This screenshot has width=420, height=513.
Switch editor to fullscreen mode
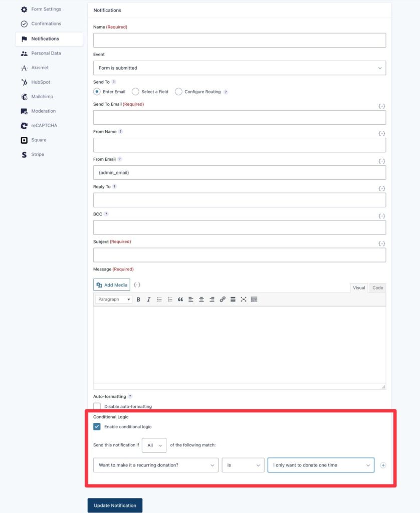pyautogui.click(x=243, y=300)
